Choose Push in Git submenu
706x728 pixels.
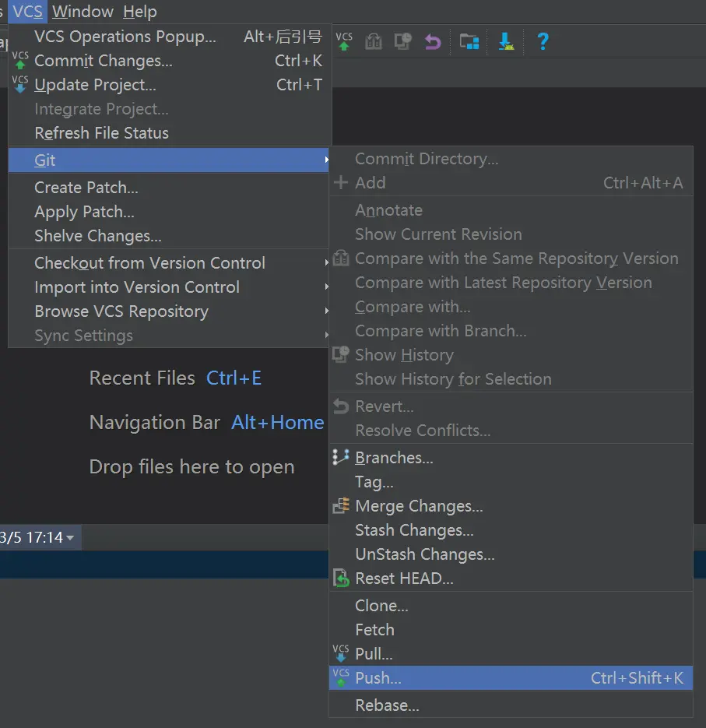(511, 678)
